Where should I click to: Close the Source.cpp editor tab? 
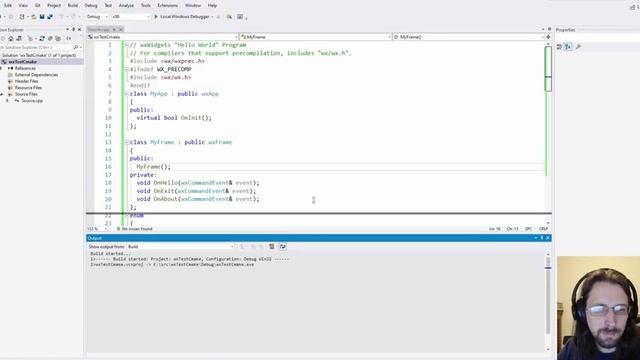(121, 30)
